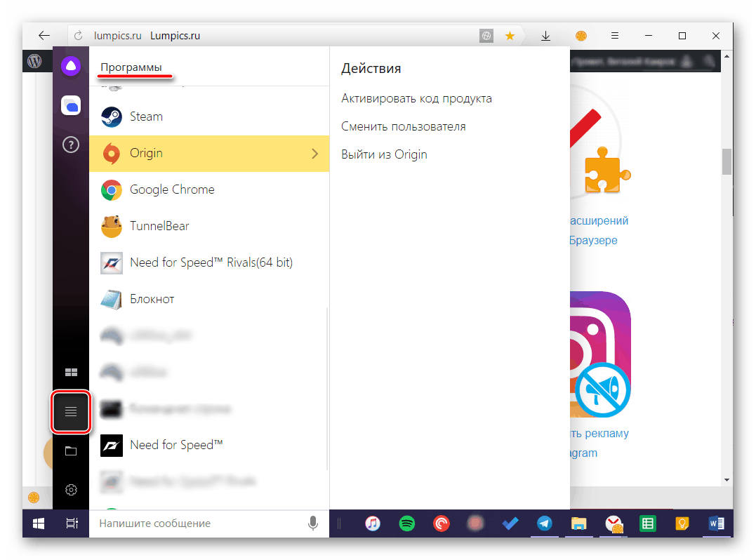Image resolution: width=756 pixels, height=560 pixels.
Task: Open the 'ть рекламу' article link
Action: pos(599,433)
